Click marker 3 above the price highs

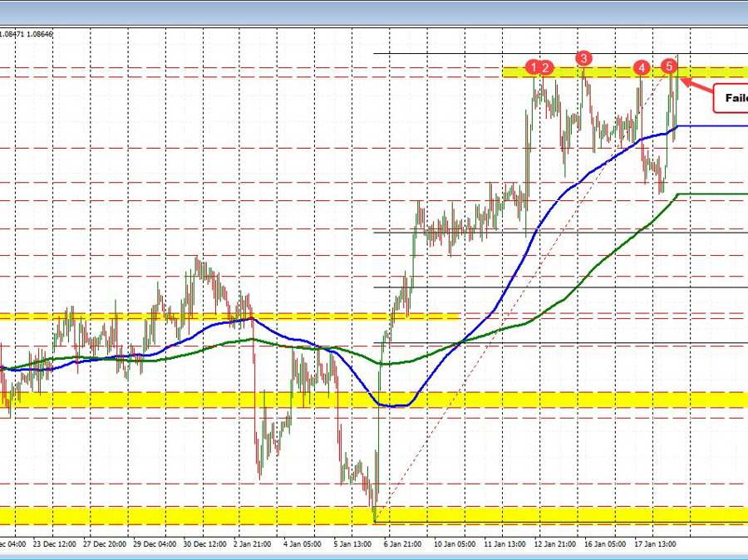(x=584, y=59)
